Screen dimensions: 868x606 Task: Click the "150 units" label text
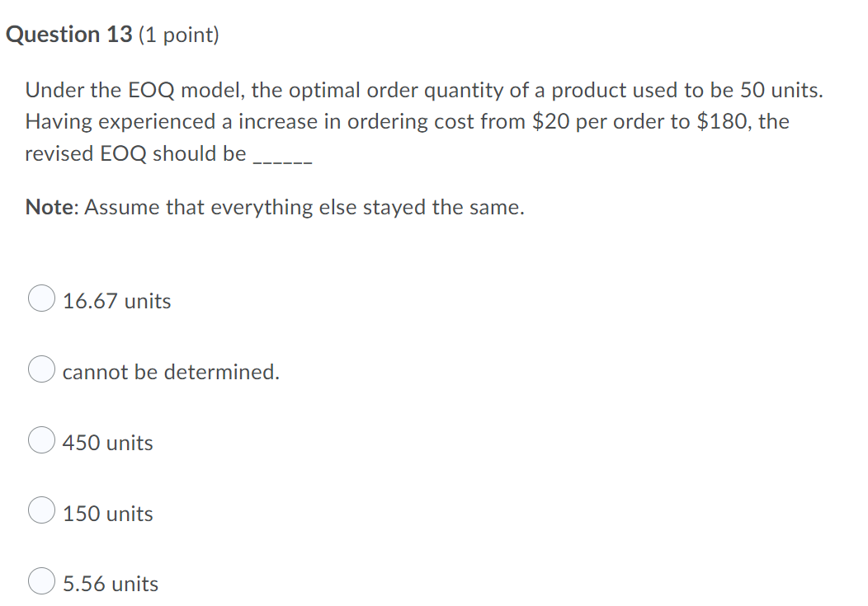coord(107,514)
